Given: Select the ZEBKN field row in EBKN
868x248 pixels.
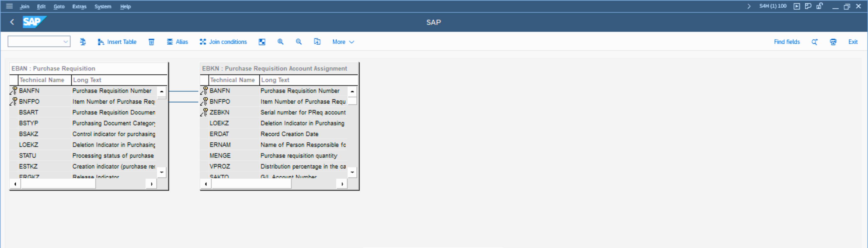Looking at the screenshot, I should coord(219,112).
